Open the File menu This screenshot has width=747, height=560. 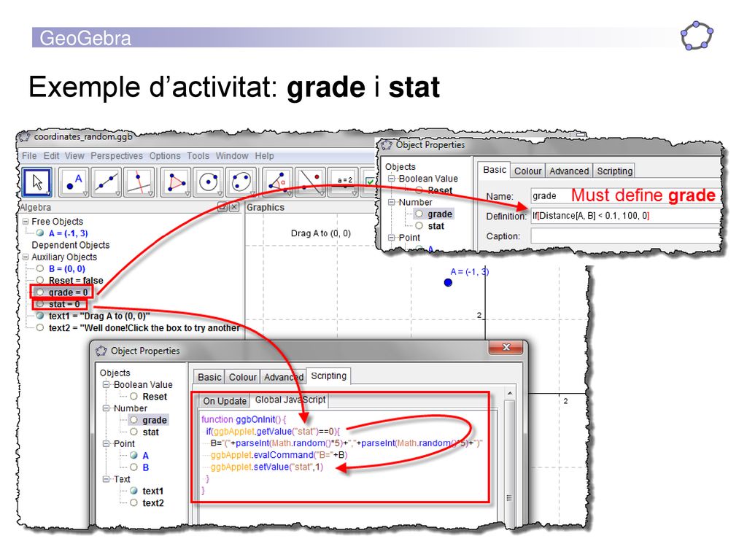(x=29, y=156)
